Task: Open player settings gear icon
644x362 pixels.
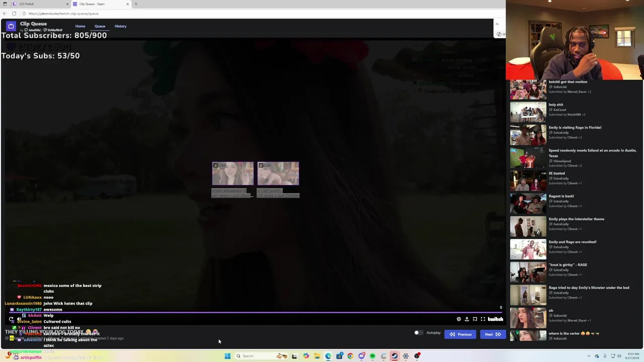Action: [458, 319]
